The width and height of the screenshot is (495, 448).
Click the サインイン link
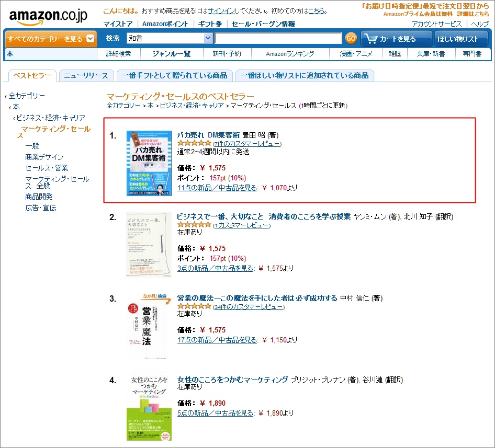pyautogui.click(x=221, y=11)
